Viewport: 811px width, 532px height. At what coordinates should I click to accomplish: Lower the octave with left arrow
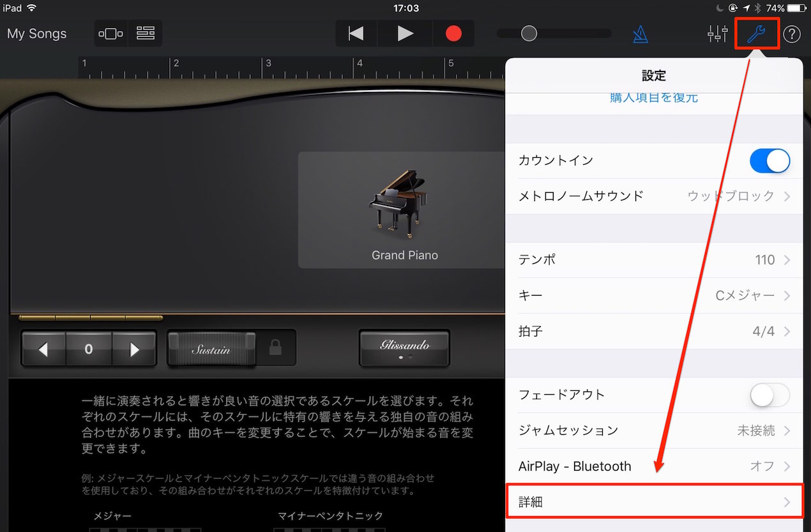[x=43, y=349]
